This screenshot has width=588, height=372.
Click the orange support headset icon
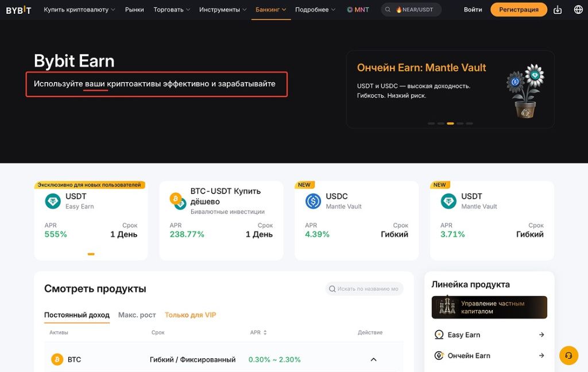tap(568, 356)
